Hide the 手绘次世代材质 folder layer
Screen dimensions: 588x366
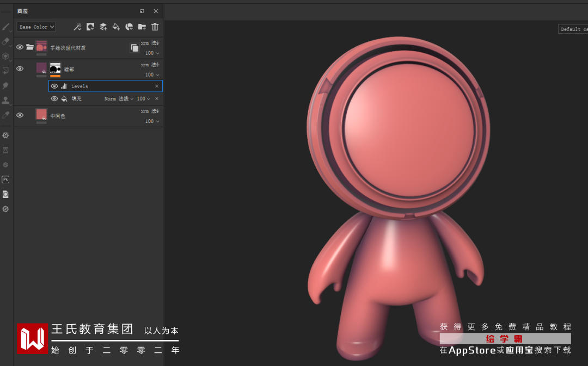(20, 47)
